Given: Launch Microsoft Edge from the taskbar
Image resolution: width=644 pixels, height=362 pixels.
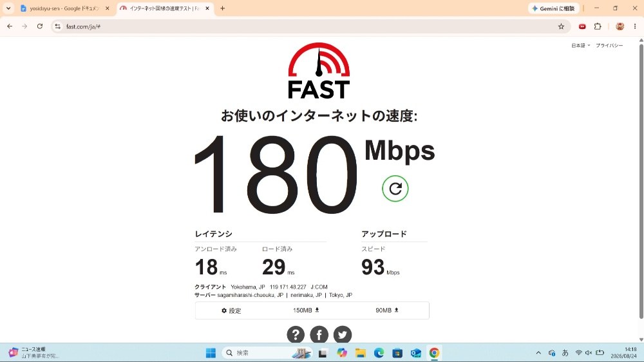Looking at the screenshot, I should pyautogui.click(x=379, y=353).
